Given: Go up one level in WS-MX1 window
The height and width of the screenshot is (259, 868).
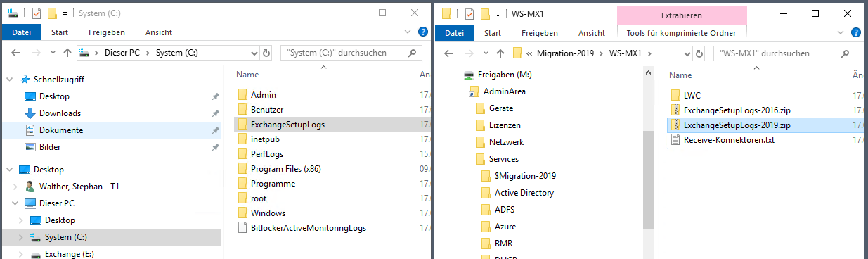Looking at the screenshot, I should click(x=500, y=53).
